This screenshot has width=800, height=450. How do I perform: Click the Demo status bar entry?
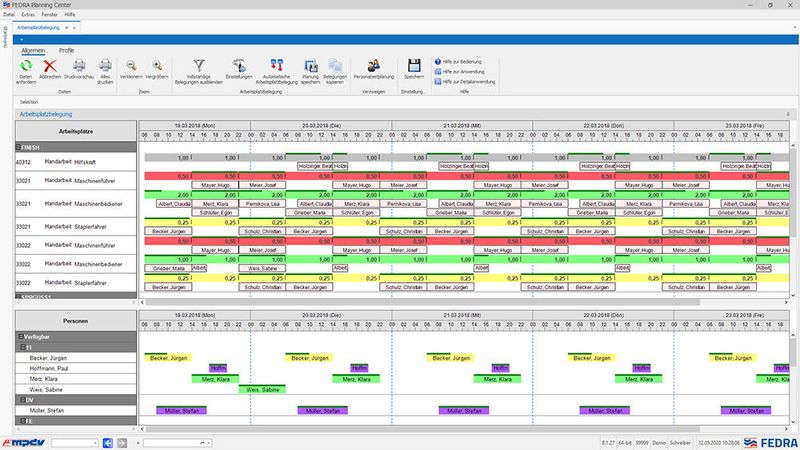659,443
